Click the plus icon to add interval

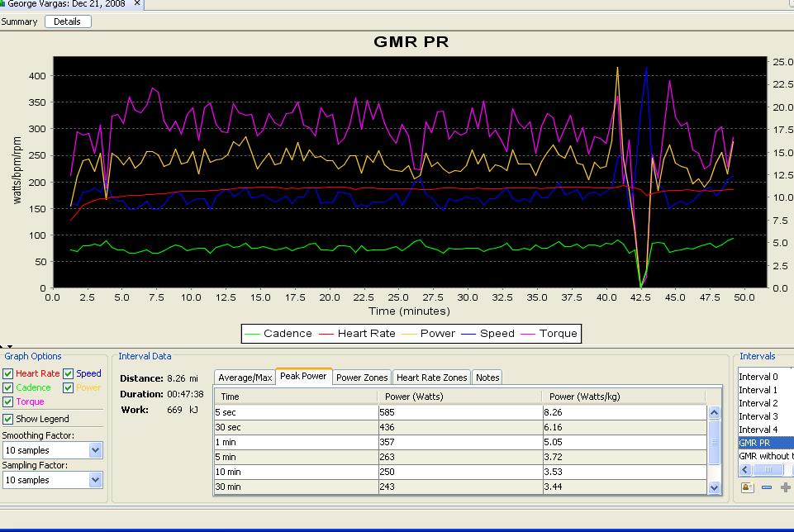(x=785, y=487)
